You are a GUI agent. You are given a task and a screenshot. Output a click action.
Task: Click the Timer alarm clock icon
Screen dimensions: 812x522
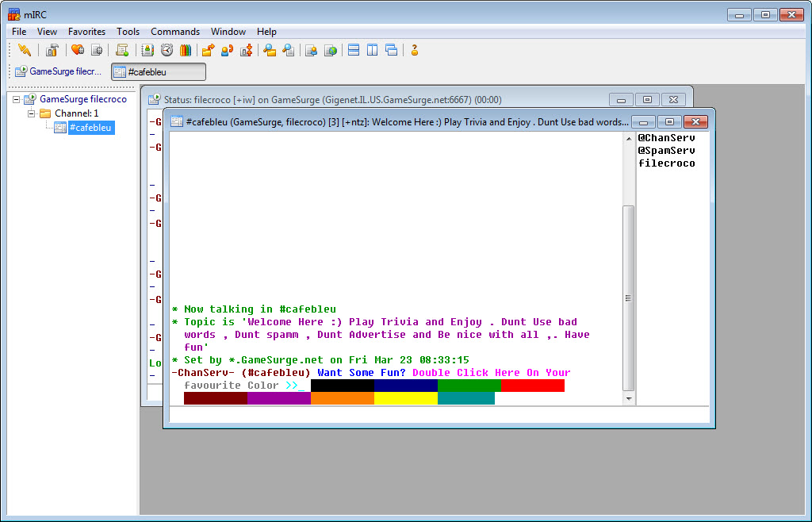167,51
